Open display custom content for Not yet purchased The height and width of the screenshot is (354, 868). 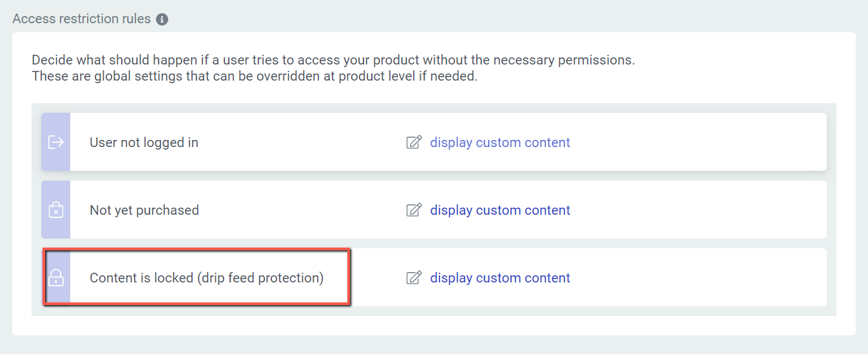[x=500, y=210]
